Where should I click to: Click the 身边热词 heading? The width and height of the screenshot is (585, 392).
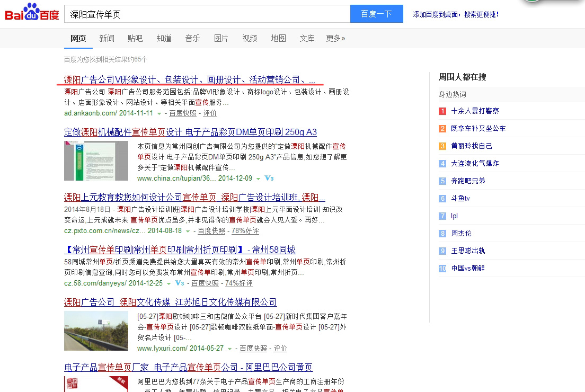tap(452, 94)
